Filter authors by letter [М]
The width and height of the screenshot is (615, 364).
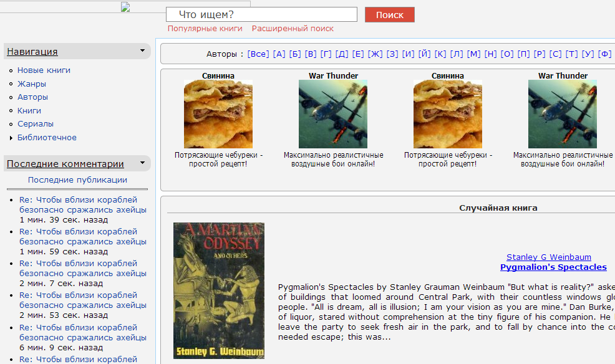tap(473, 54)
